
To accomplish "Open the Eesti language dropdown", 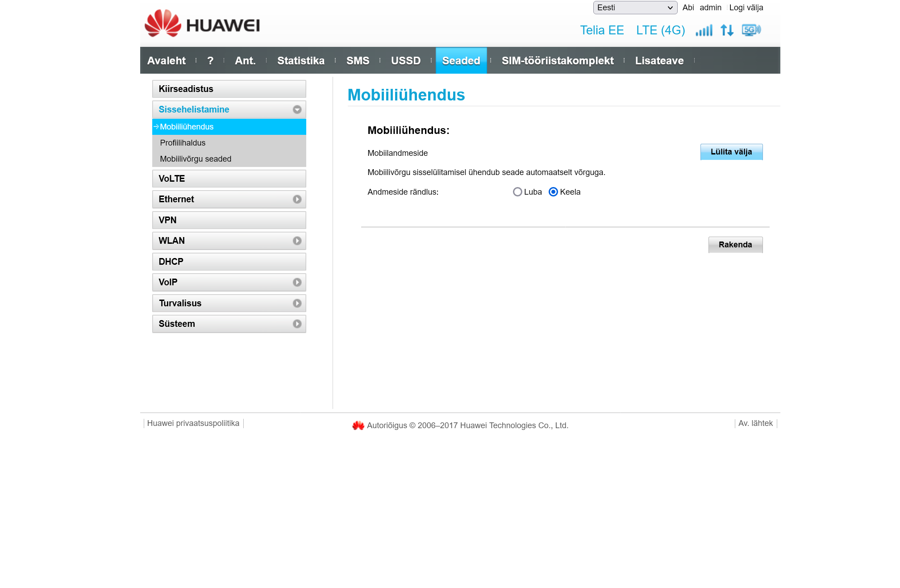I will tap(635, 8).
